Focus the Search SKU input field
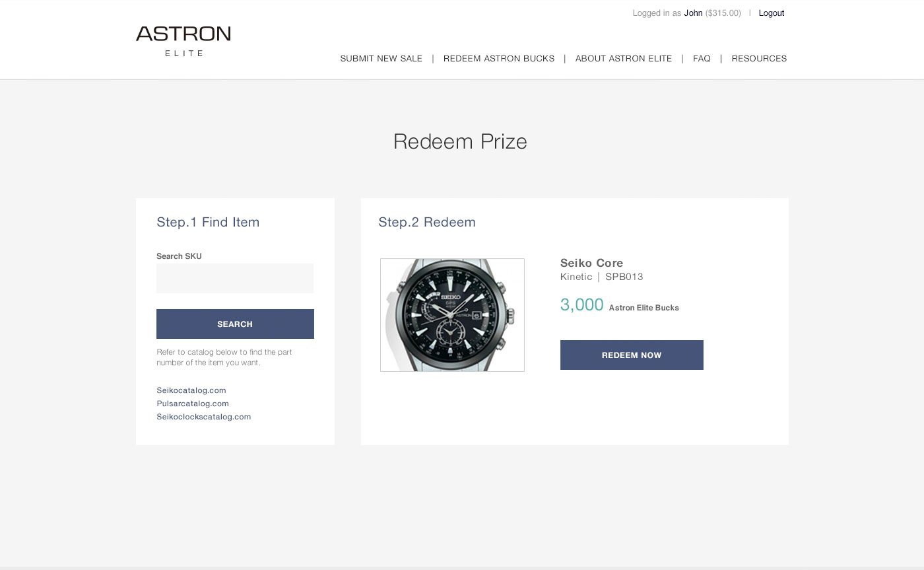924x570 pixels. 235,278
